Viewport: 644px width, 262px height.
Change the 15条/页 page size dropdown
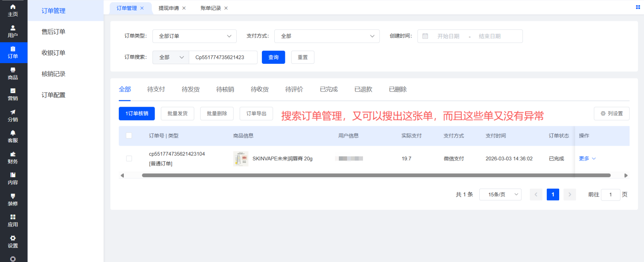click(x=500, y=194)
